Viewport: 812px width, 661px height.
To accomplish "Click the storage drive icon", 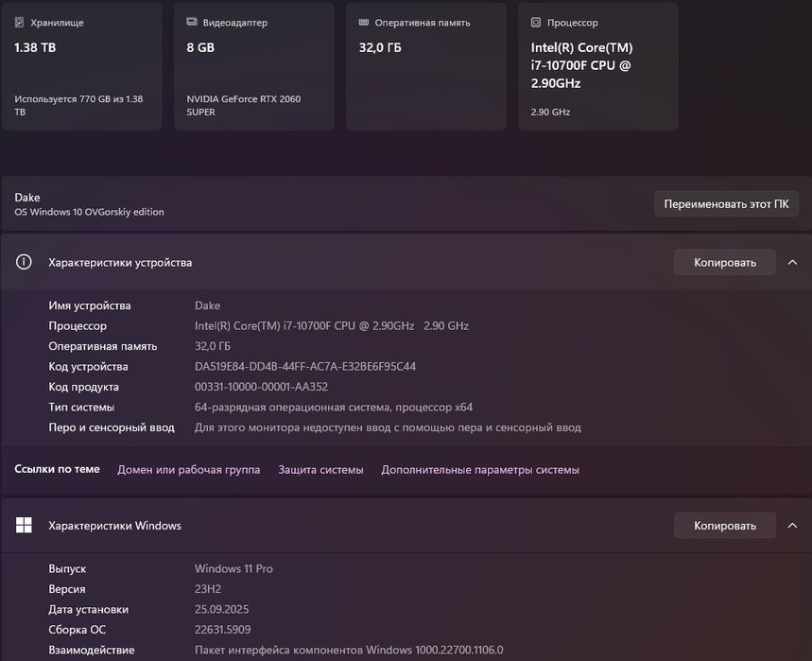I will 19,23.
